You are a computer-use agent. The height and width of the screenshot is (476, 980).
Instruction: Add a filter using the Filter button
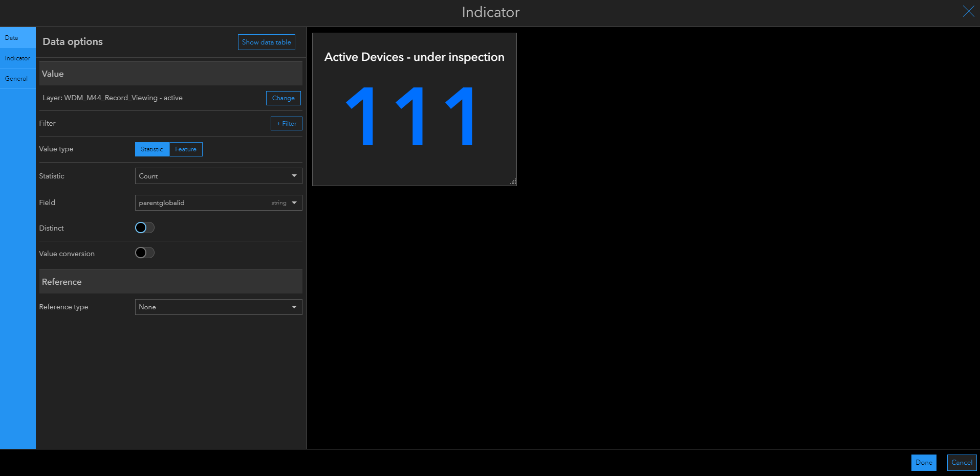point(286,123)
